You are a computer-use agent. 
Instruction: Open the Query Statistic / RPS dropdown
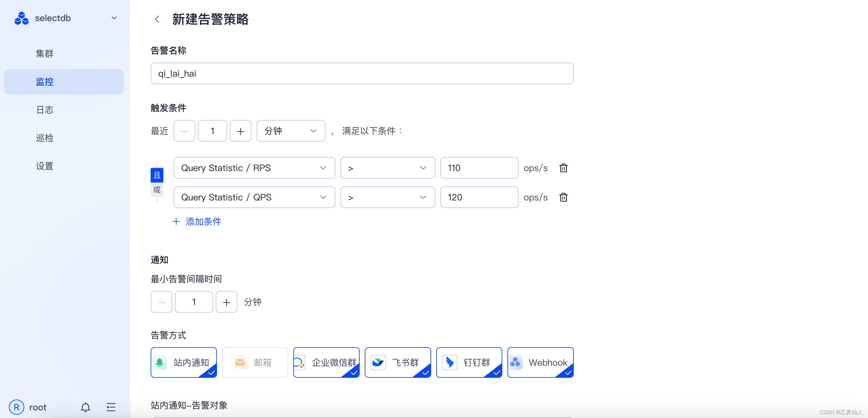coord(254,168)
